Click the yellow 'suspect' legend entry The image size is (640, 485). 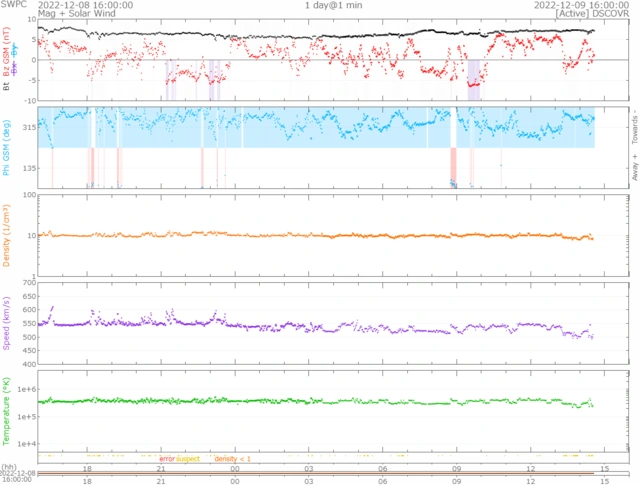pyautogui.click(x=188, y=458)
